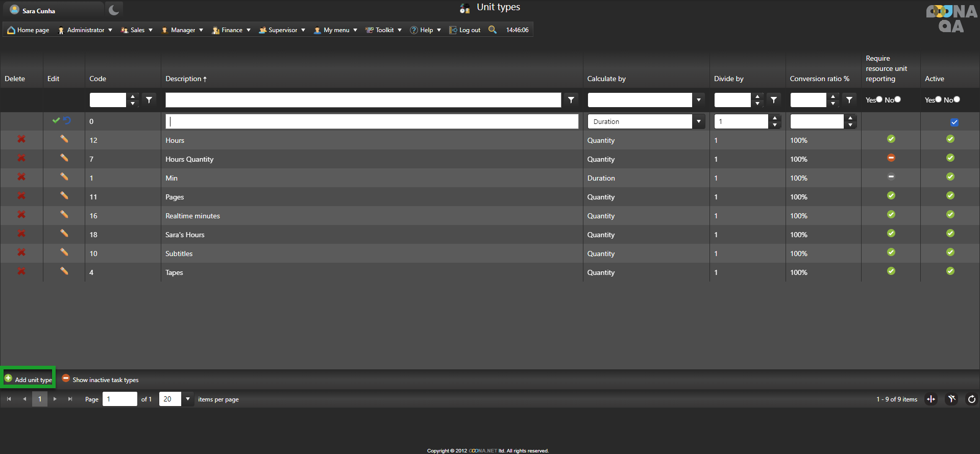Open the Toolkit menu
Image resolution: width=980 pixels, height=454 pixels.
384,30
